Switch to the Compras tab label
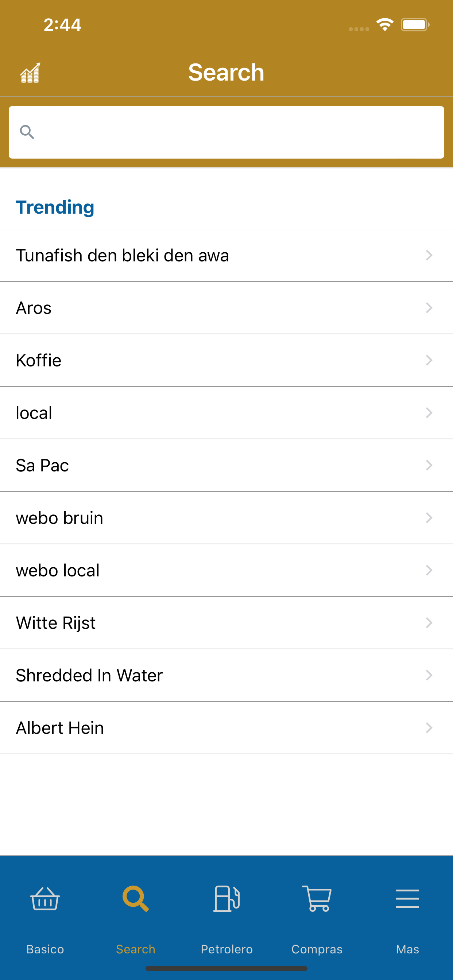Image resolution: width=453 pixels, height=980 pixels. pos(317,949)
